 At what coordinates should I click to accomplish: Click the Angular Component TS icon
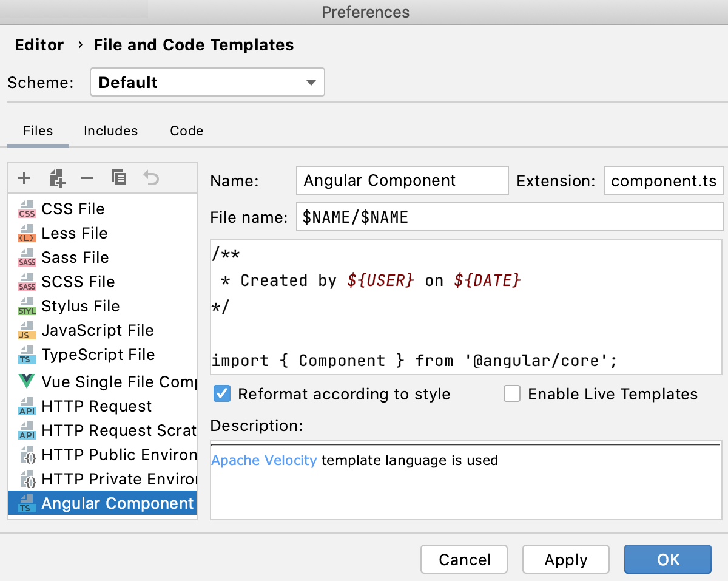(27, 503)
